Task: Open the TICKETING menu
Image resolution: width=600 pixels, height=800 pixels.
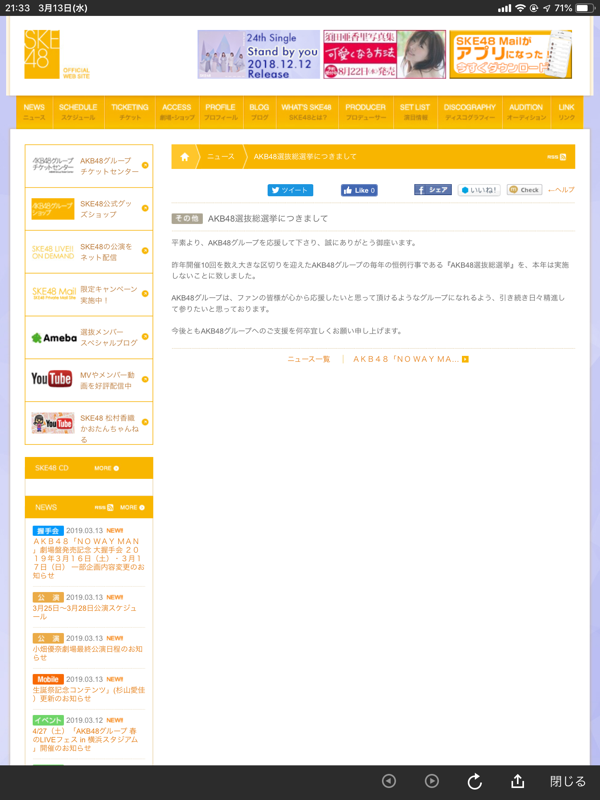Action: pyautogui.click(x=130, y=112)
